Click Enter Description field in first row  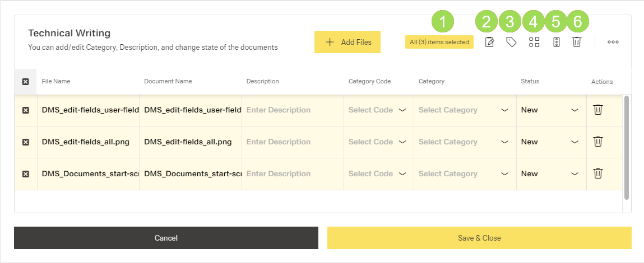pyautogui.click(x=293, y=110)
